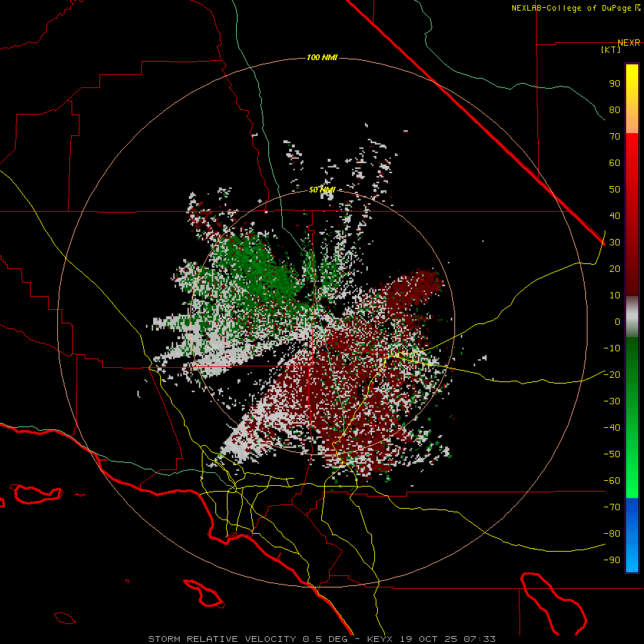Image resolution: width=644 pixels, height=644 pixels.
Task: Click the gray zero-velocity color bar segment
Action: (632, 317)
